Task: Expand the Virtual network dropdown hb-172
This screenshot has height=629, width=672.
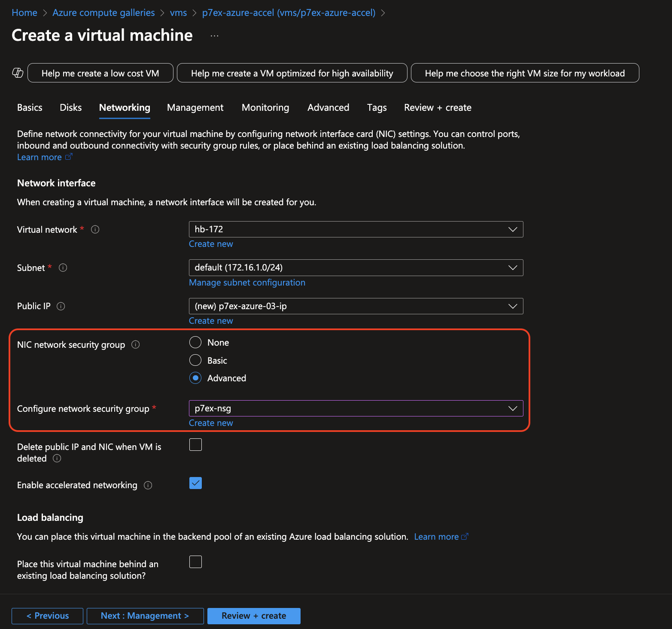Action: pyautogui.click(x=356, y=229)
